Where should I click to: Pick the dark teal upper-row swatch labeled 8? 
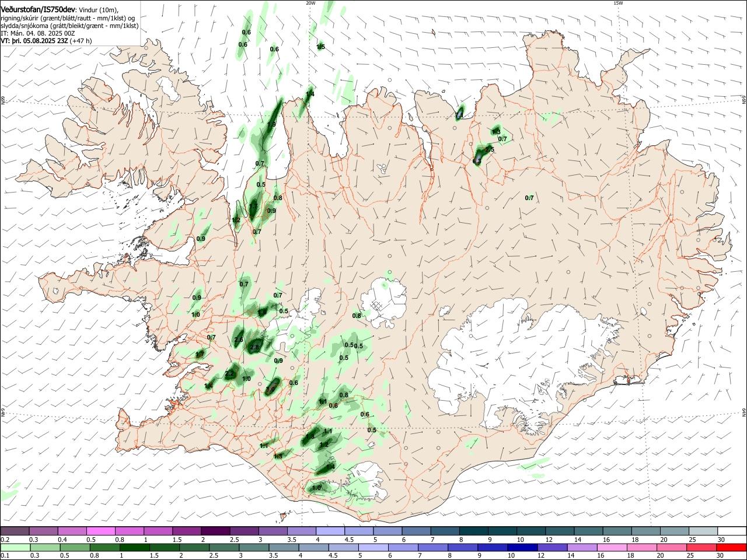(474, 531)
